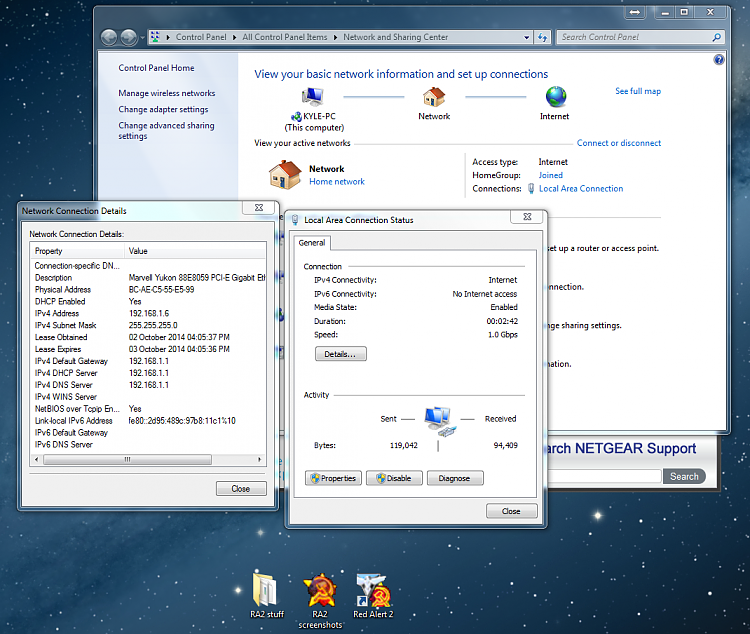Image resolution: width=750 pixels, height=634 pixels.
Task: Click All Control Panel Items breadcrumb
Action: 285,37
